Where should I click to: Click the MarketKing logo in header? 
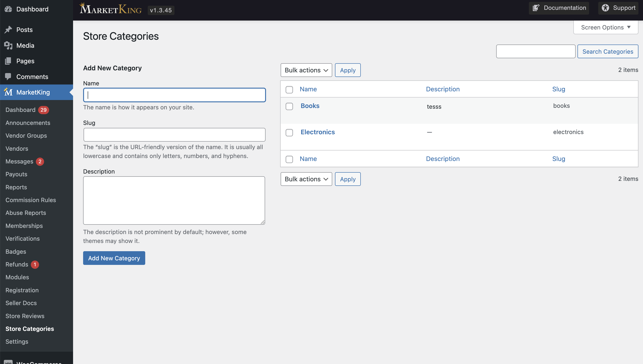coord(110,9)
